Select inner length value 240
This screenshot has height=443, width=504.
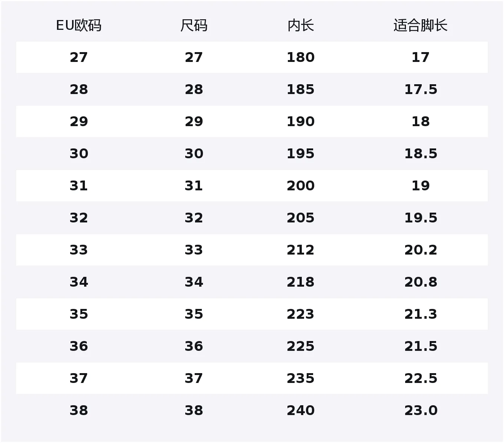tap(301, 411)
